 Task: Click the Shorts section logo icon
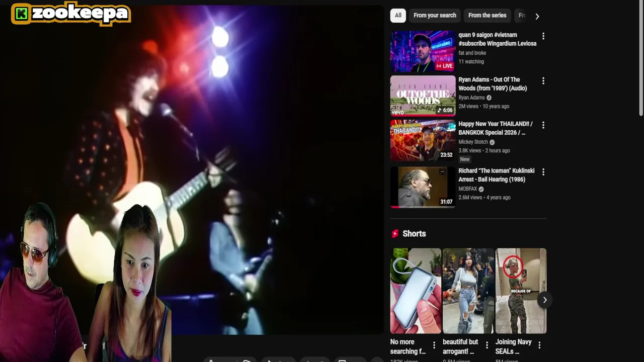coord(395,234)
